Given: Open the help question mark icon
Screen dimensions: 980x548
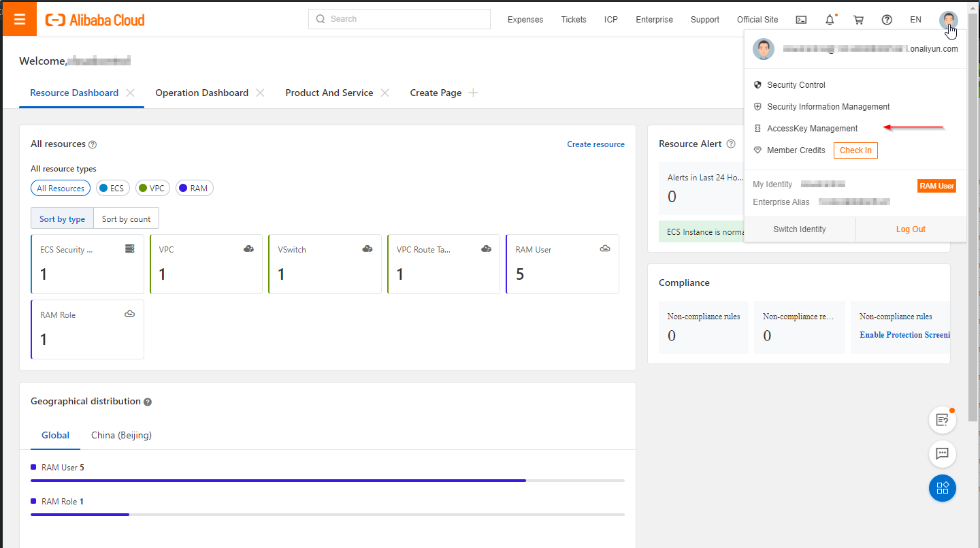Looking at the screenshot, I should coord(887,20).
